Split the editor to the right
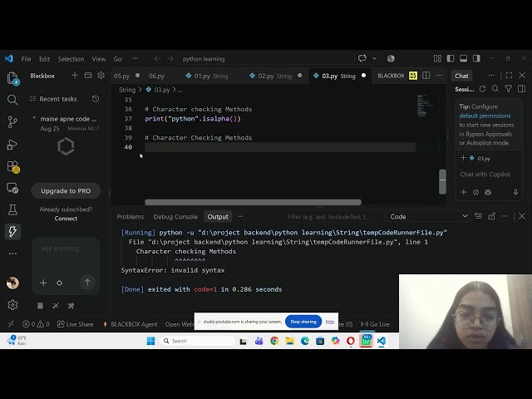Viewport: 532px width, 399px height. [x=426, y=76]
